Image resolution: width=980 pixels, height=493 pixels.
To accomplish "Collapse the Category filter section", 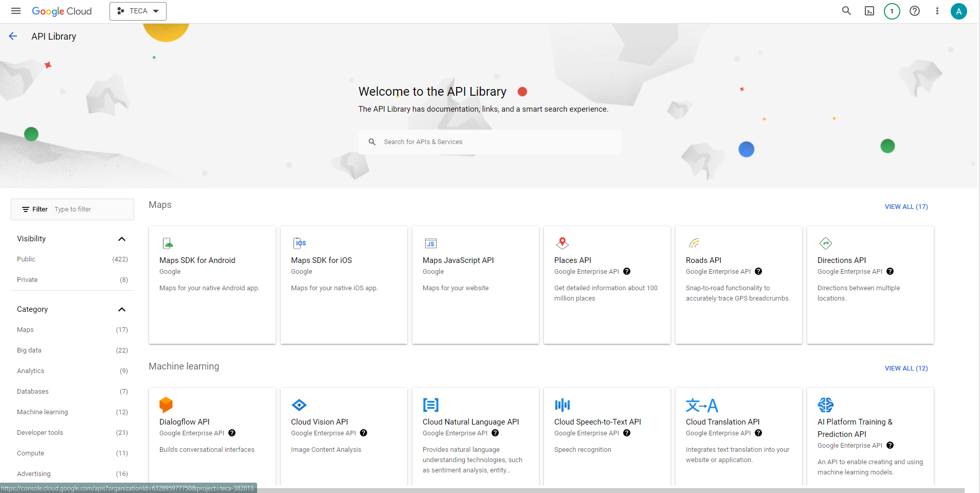I will pos(122,309).
